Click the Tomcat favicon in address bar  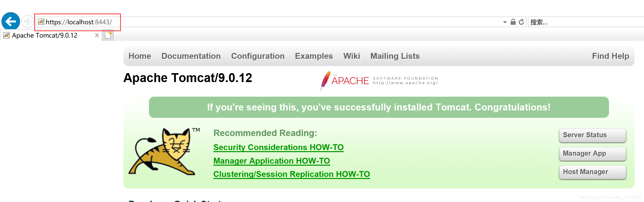pyautogui.click(x=41, y=22)
